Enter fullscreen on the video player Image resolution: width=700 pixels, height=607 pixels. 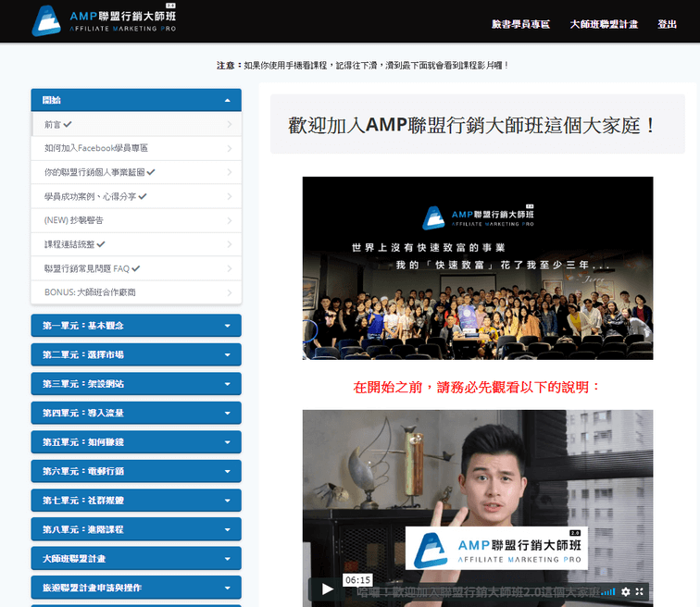click(x=639, y=591)
